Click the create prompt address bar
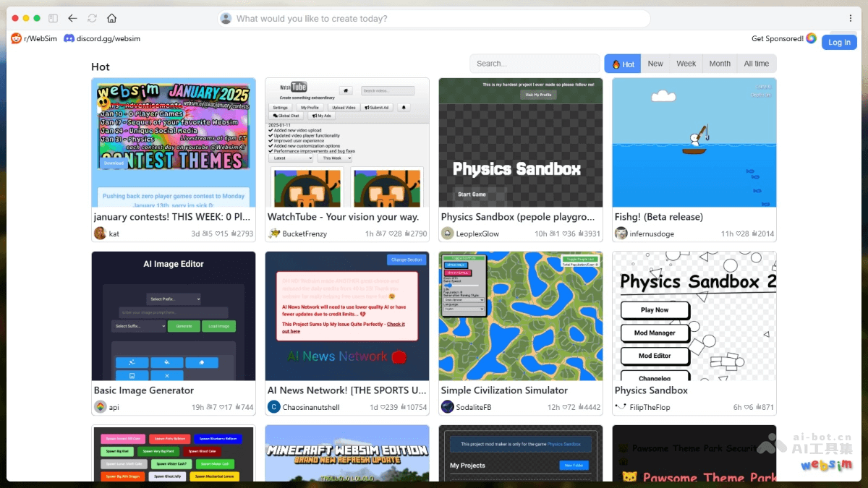Screen dimensions: 868x488 [x=434, y=19]
